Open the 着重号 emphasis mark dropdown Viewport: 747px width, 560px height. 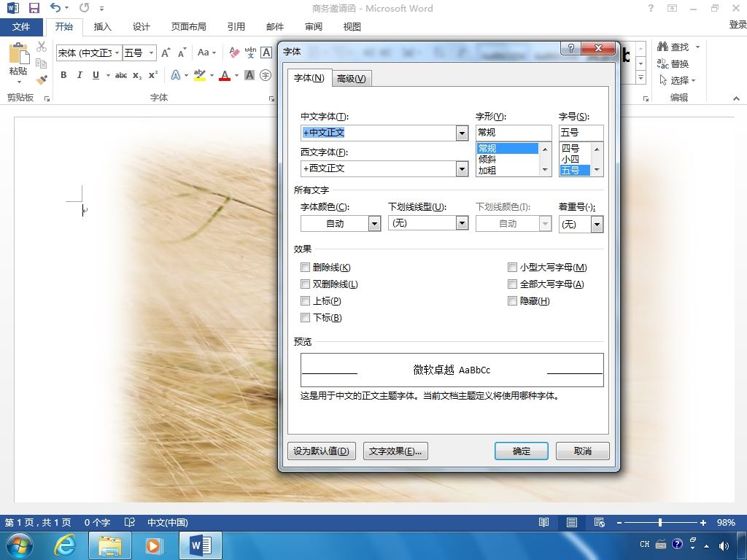coord(597,225)
